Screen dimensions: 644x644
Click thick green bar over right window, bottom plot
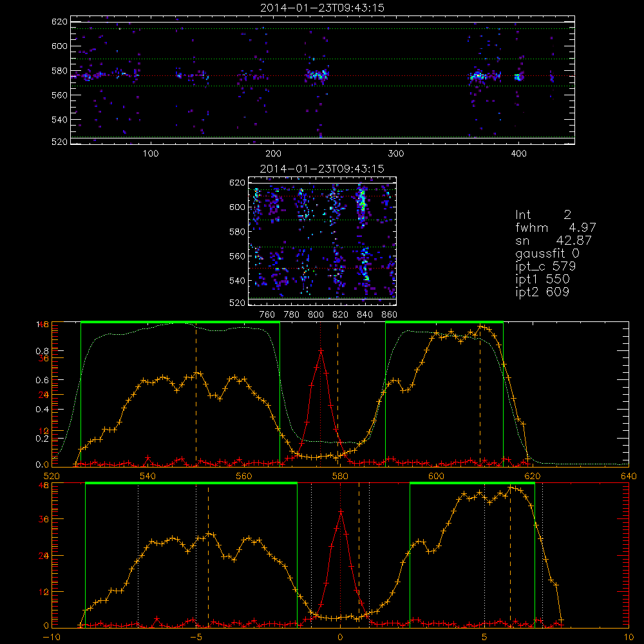pos(472,483)
